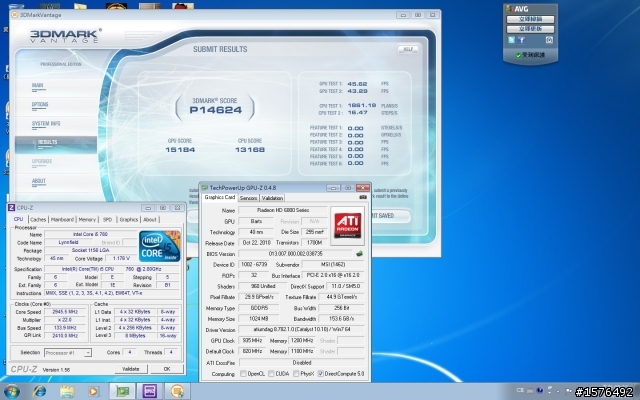Click the second AVG gadget button
This screenshot has height=400, width=640.
tap(530, 29)
